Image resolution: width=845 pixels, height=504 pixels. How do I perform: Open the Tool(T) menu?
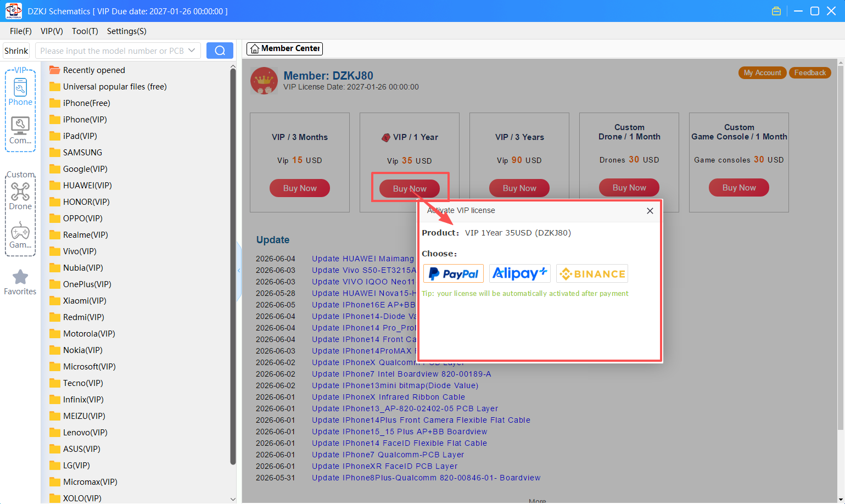(85, 31)
